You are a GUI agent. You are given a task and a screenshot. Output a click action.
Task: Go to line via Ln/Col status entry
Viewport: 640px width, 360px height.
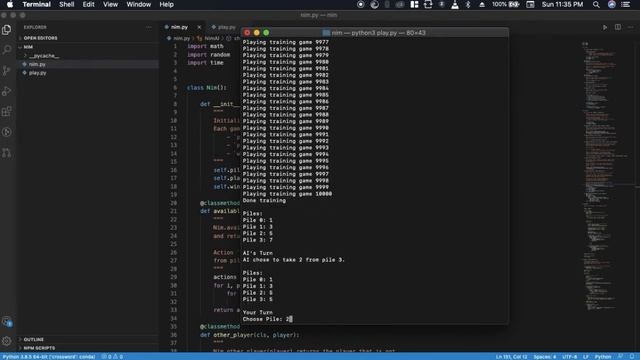click(511, 357)
